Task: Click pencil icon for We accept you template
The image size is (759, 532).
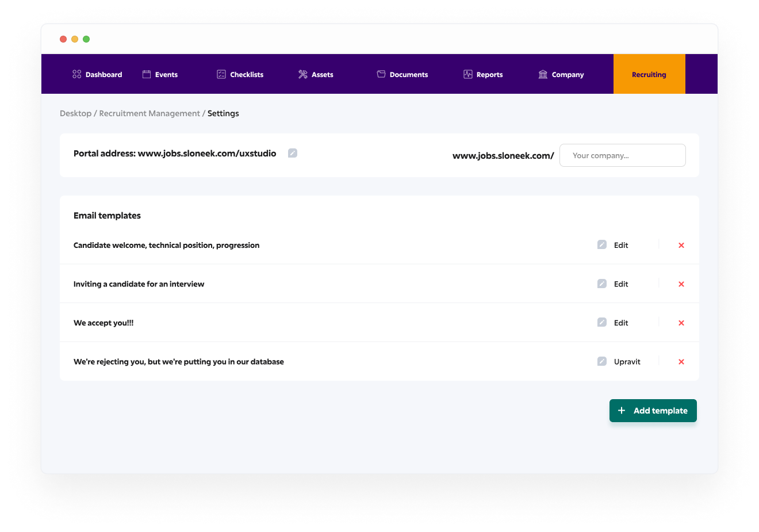Action: 601,323
